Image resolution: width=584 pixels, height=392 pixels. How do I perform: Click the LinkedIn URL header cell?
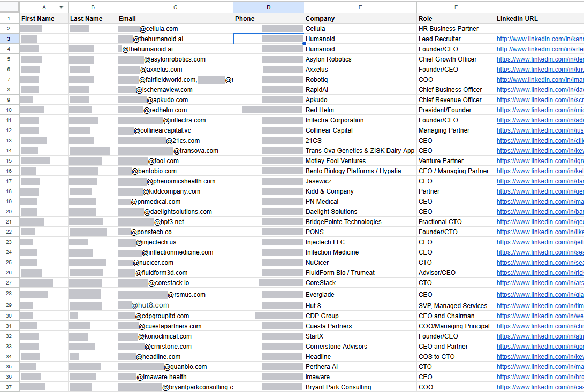(x=540, y=19)
